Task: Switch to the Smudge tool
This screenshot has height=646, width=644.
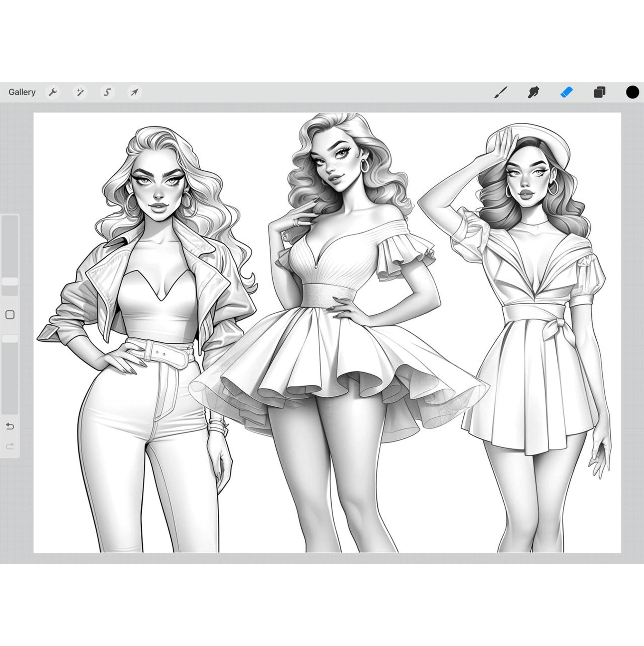Action: (x=533, y=92)
